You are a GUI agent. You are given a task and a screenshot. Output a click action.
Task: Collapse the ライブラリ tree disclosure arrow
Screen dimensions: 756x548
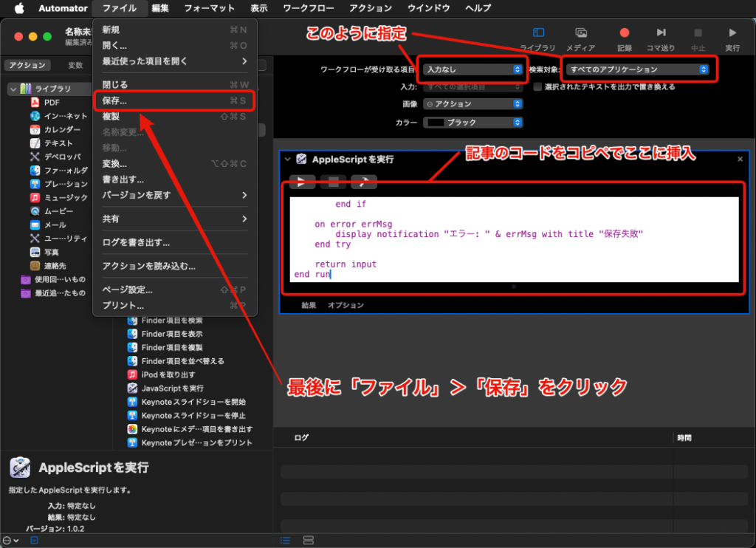pyautogui.click(x=13, y=89)
